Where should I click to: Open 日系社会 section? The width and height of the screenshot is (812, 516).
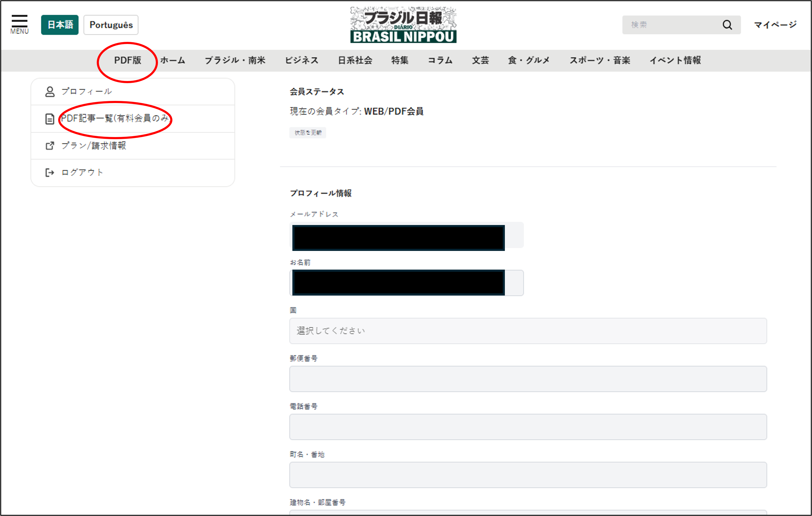point(355,60)
